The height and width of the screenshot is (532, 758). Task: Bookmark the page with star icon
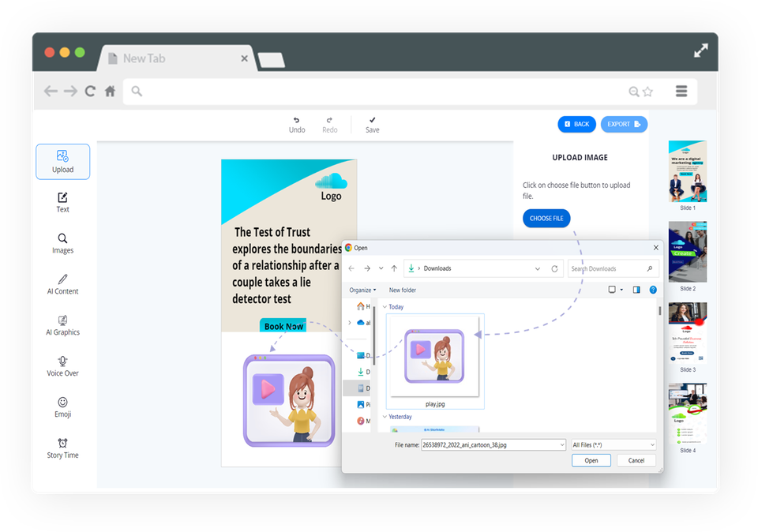(x=648, y=92)
